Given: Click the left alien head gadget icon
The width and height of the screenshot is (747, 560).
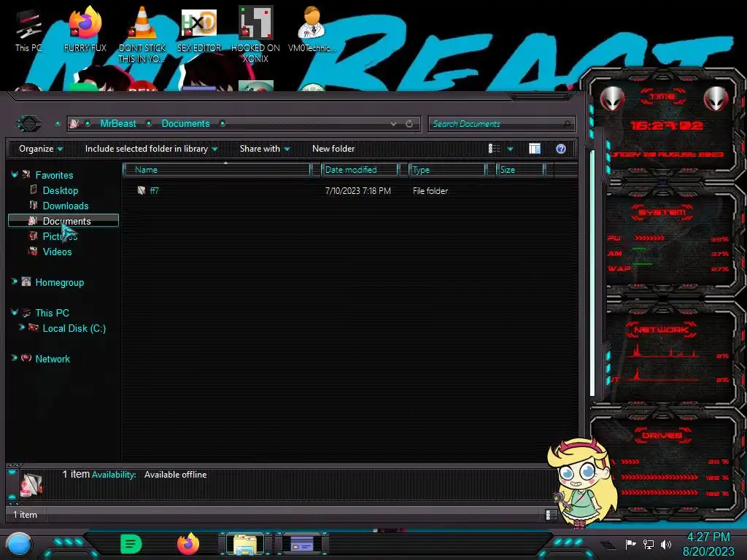Looking at the screenshot, I should pyautogui.click(x=612, y=99).
